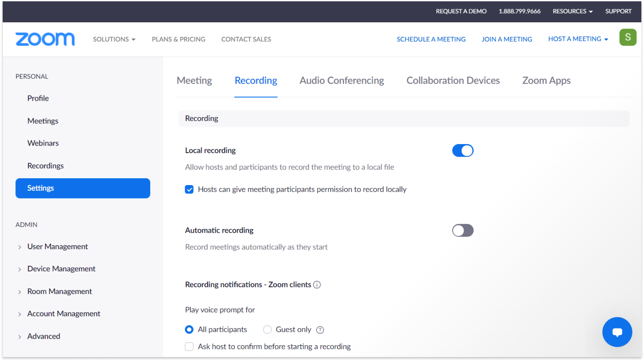Screen dimensions: 644x361
Task: Enable Automatic recording
Action: click(x=463, y=230)
